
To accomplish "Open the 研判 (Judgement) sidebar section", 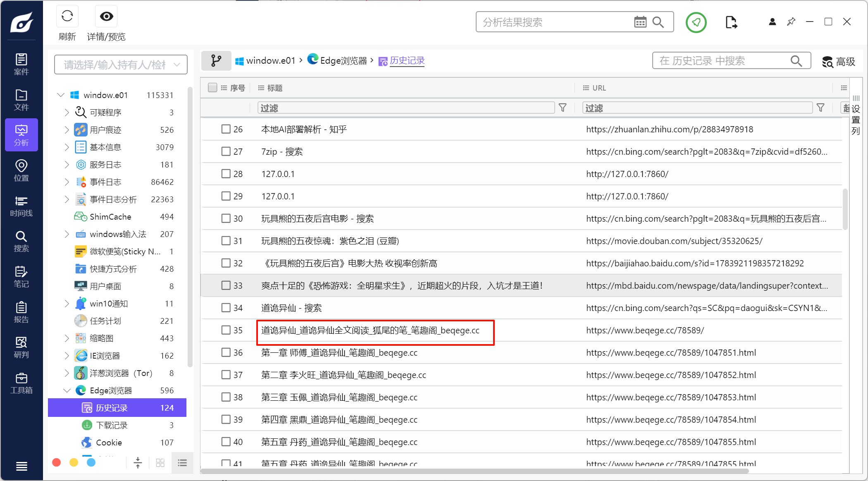I will pyautogui.click(x=21, y=347).
